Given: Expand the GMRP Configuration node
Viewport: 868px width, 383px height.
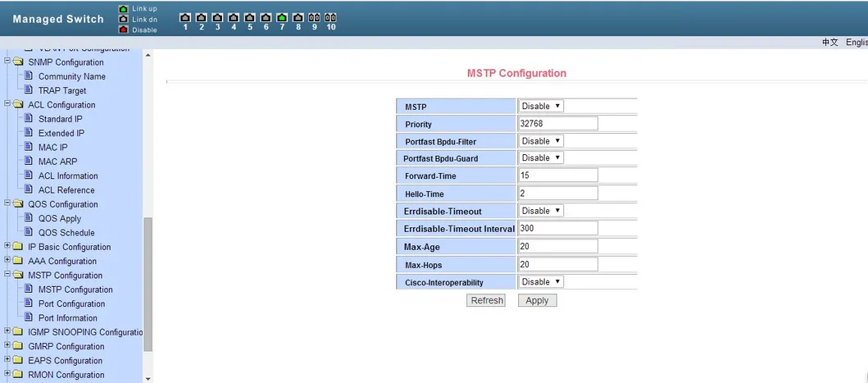Looking at the screenshot, I should (7, 346).
